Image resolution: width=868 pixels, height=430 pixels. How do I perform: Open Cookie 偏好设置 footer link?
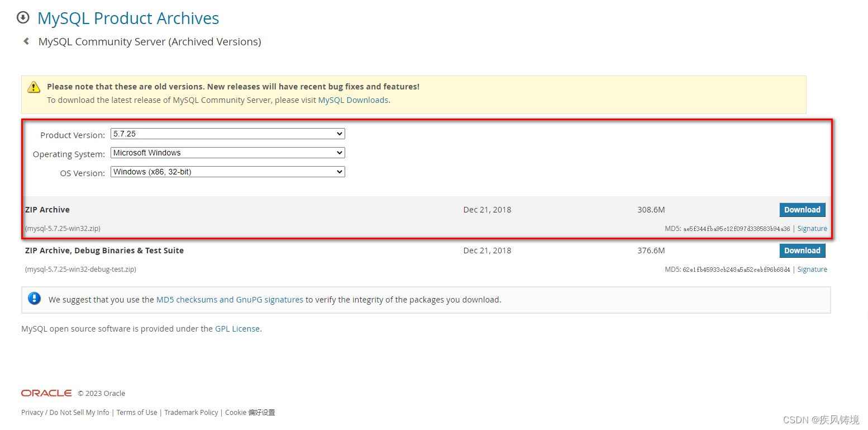(x=250, y=413)
